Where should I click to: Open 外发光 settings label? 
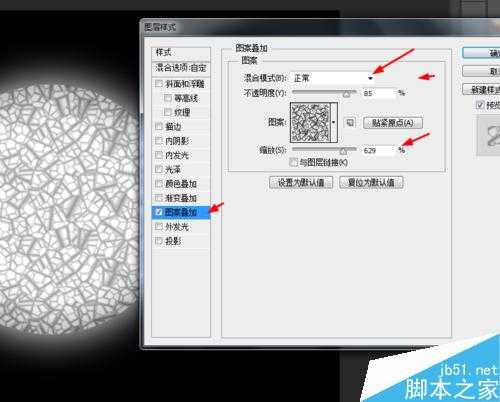(x=177, y=227)
